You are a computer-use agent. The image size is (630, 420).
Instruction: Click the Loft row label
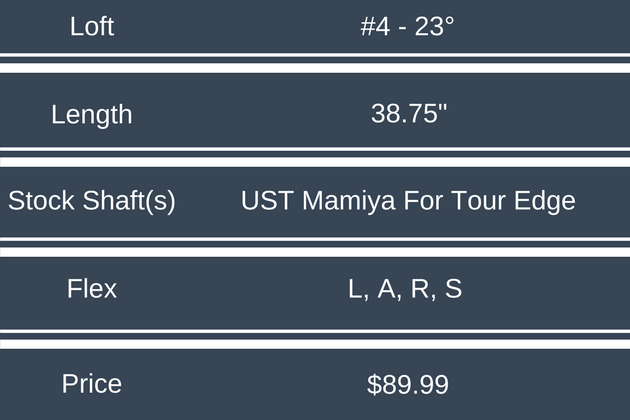click(92, 27)
